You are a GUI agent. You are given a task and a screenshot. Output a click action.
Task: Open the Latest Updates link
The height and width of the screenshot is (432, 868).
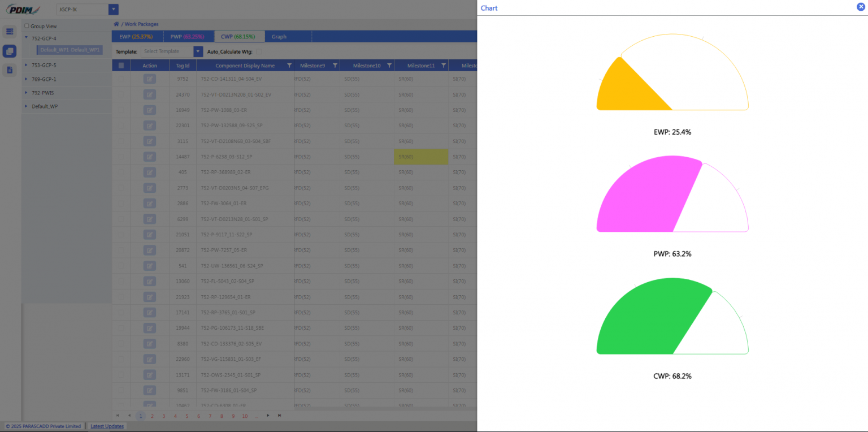[x=107, y=426]
